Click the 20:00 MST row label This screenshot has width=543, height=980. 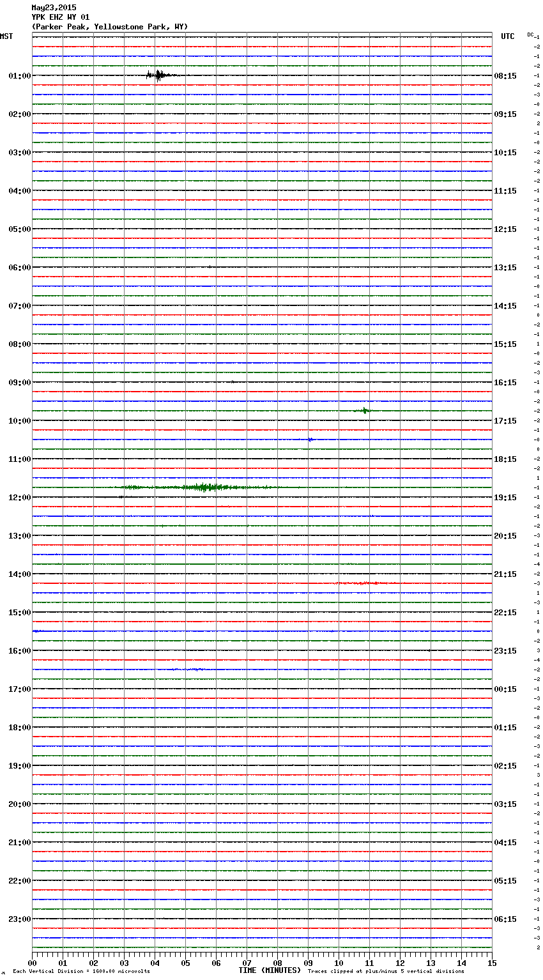(x=20, y=804)
